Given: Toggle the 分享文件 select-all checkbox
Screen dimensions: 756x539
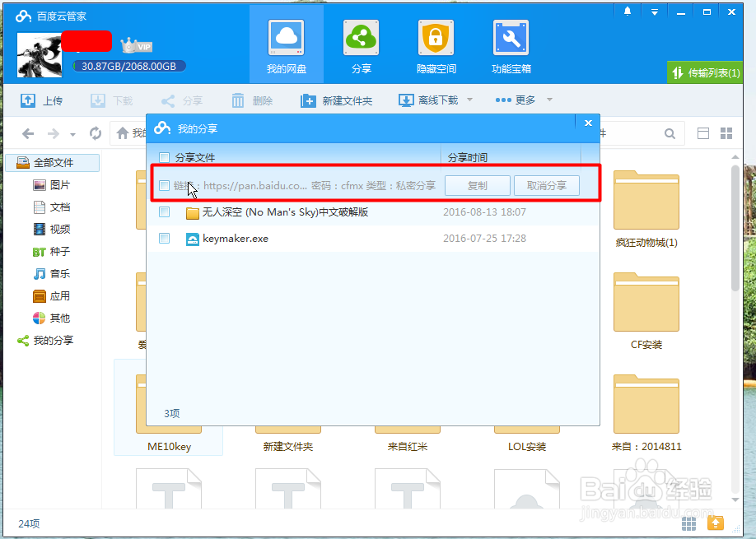Looking at the screenshot, I should click(x=165, y=157).
